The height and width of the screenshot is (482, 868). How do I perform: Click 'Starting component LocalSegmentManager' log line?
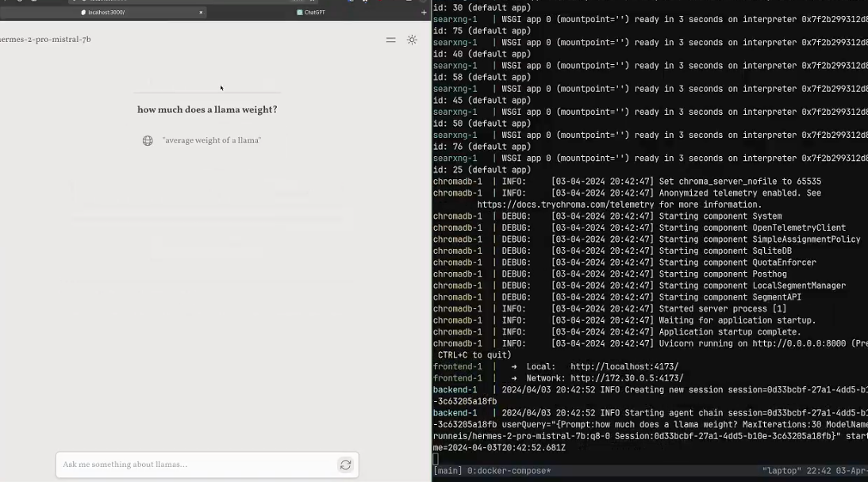639,286
